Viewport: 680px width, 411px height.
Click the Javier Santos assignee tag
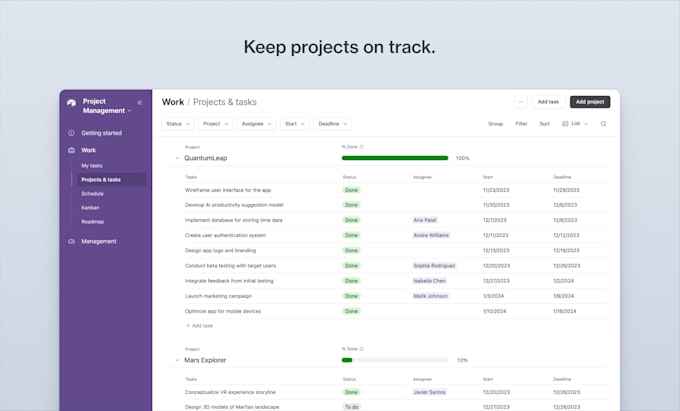429,392
